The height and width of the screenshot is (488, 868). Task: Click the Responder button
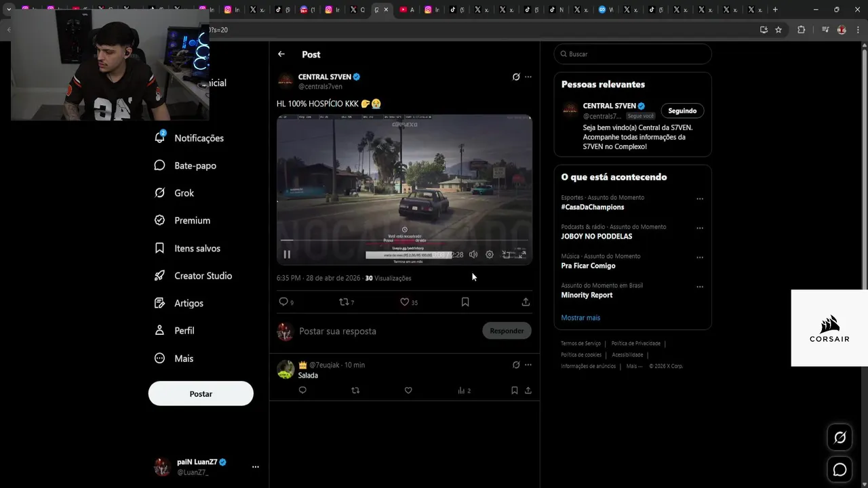point(507,331)
